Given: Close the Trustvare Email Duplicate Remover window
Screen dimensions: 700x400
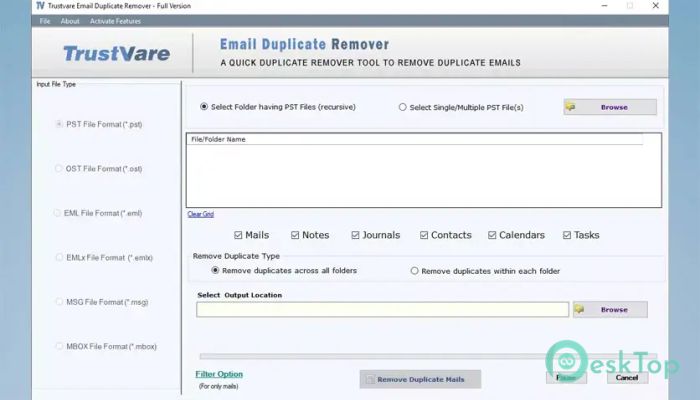Looking at the screenshot, I should [656, 6].
